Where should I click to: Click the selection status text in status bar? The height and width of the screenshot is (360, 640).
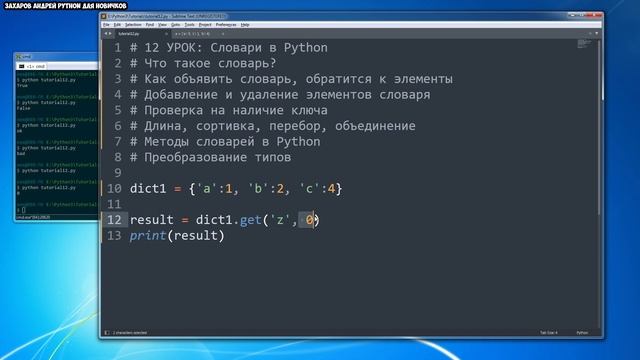(x=130, y=333)
